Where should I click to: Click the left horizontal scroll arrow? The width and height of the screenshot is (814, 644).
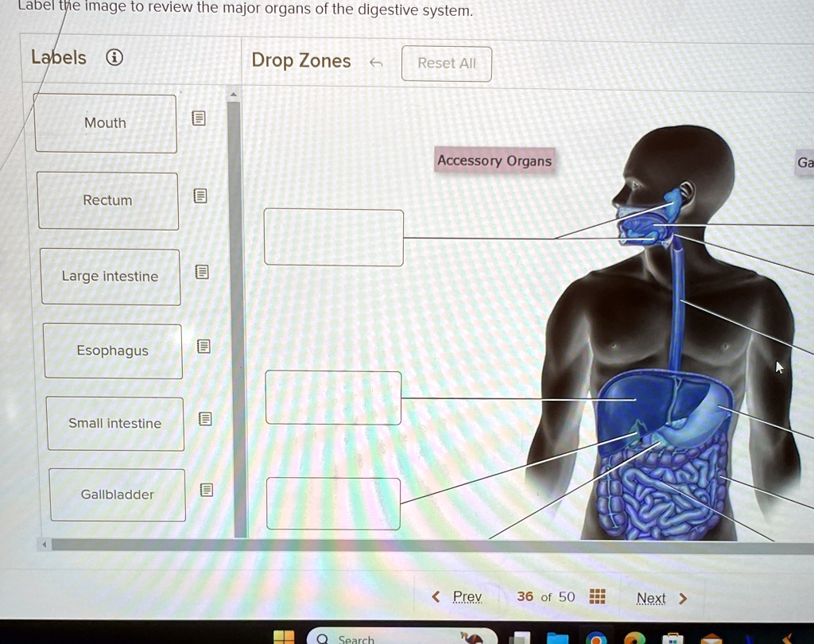(x=44, y=545)
